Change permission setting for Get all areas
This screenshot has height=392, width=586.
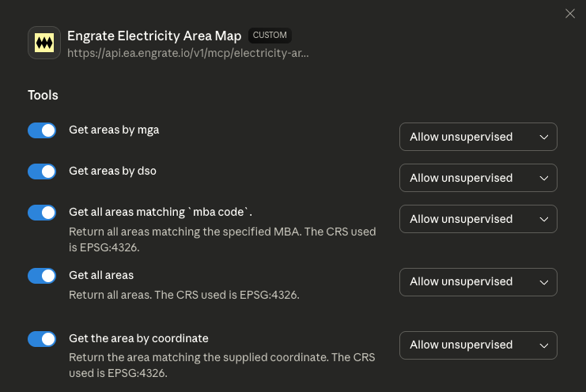coord(478,282)
